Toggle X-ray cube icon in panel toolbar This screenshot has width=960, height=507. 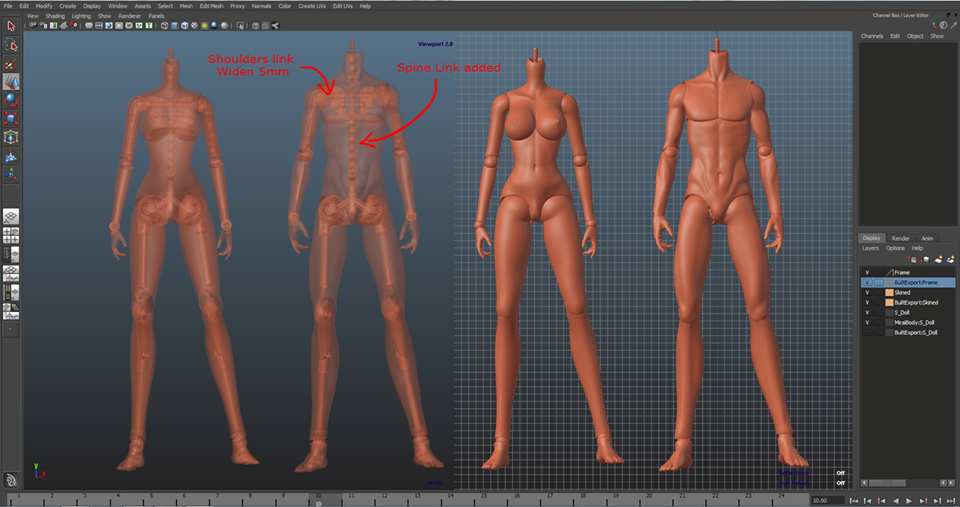(x=255, y=26)
